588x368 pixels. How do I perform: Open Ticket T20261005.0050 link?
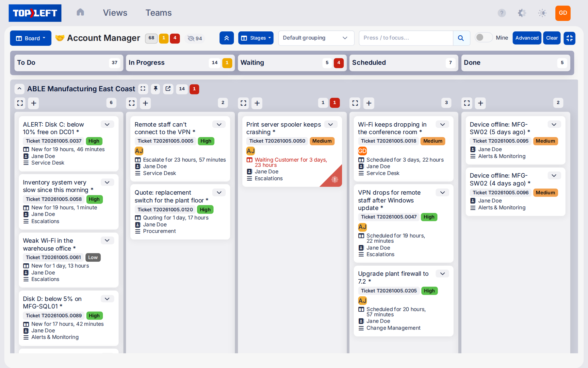coord(277,141)
